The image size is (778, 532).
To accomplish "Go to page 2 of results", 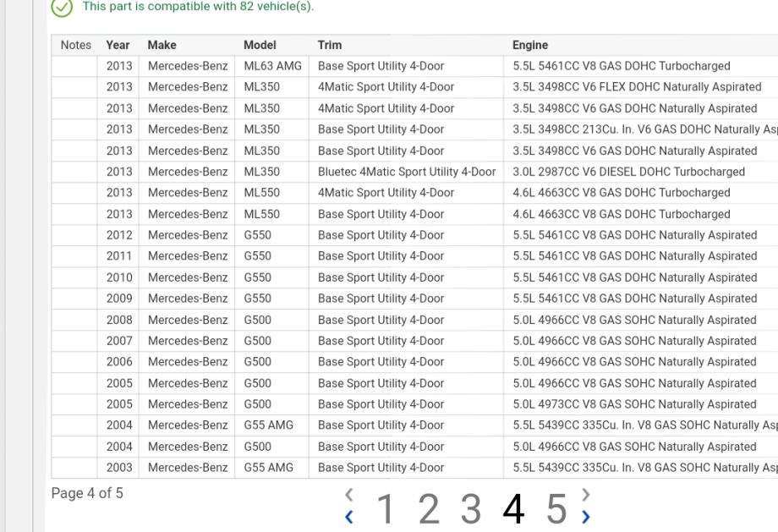I will coord(429,508).
